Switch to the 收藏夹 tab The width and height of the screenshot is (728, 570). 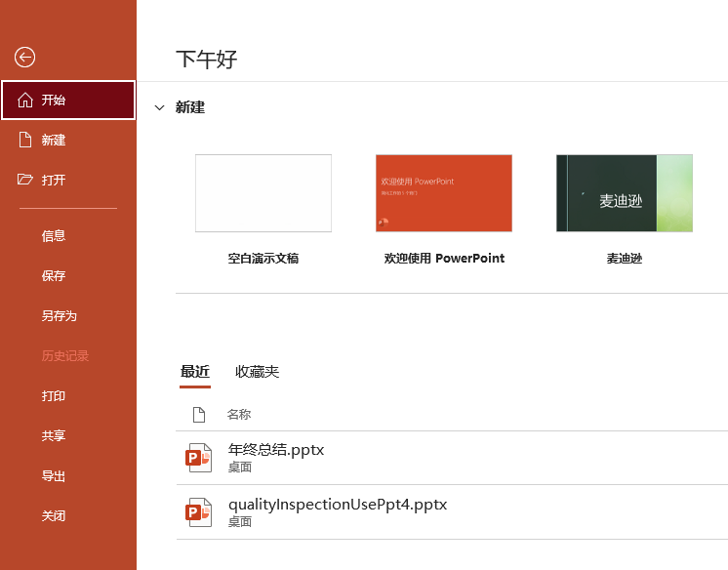point(257,372)
